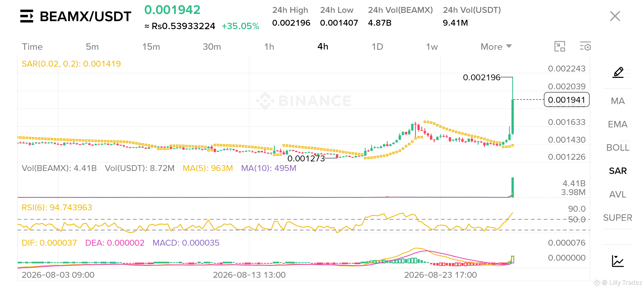Enable the AVL indicator
Screen dimensions: 644x289
pos(618,194)
